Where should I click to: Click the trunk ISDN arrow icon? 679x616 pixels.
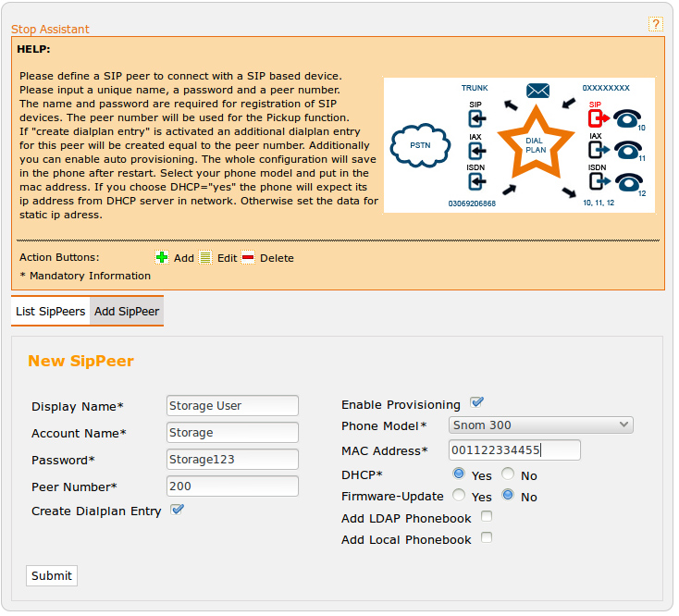click(x=476, y=181)
